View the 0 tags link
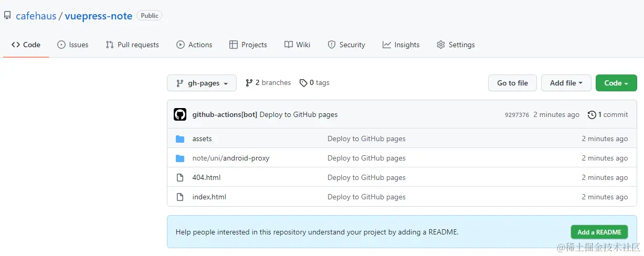Screen dimensions: 644x256 pos(314,83)
